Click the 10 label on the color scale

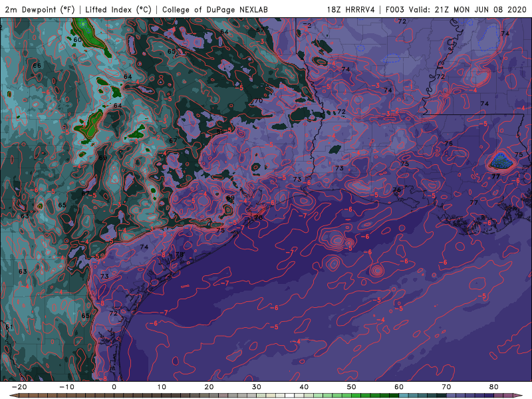click(x=162, y=387)
